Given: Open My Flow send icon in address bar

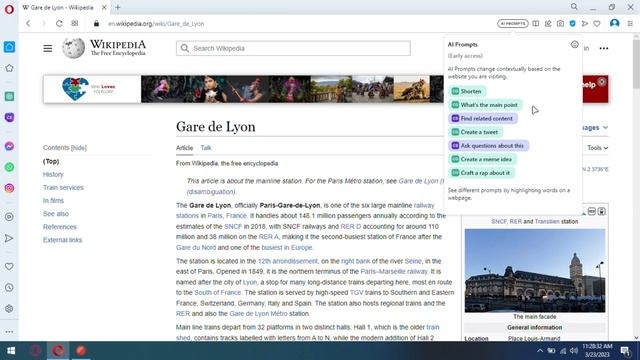Looking at the screenshot, I should [585, 24].
